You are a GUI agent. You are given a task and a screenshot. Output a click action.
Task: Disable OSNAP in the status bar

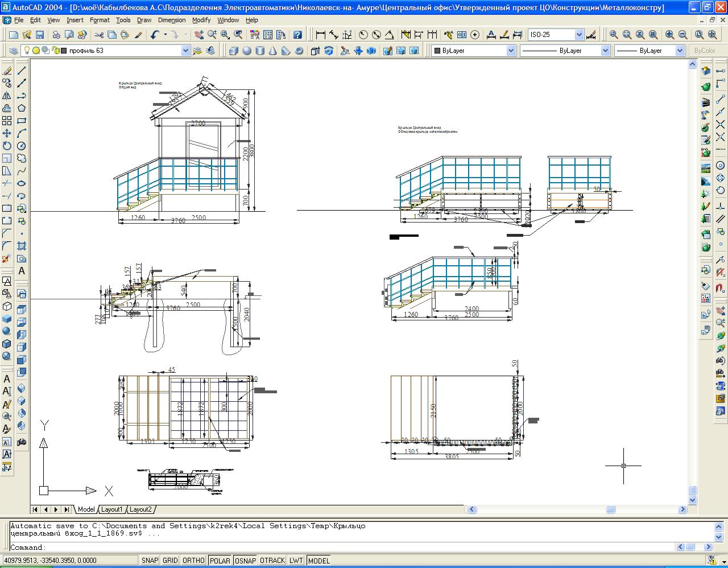[245, 561]
